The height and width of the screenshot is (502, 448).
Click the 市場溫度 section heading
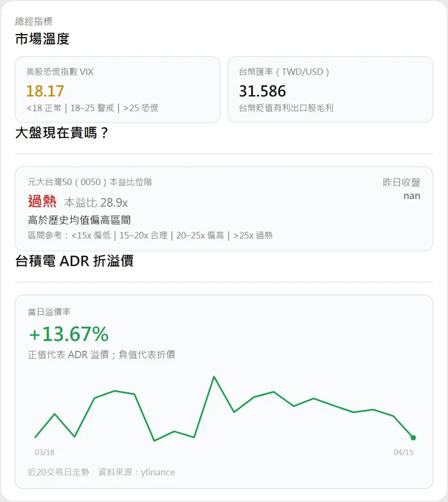[x=42, y=39]
